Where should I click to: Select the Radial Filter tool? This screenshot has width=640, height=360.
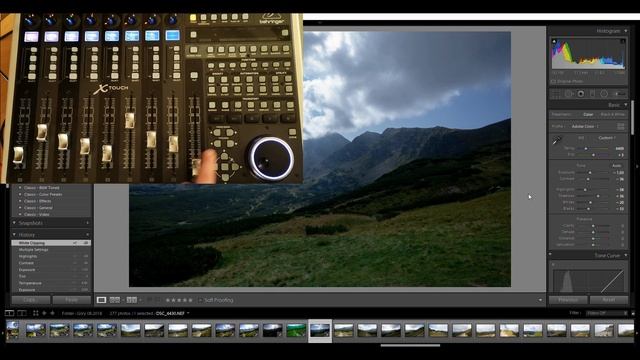[604, 94]
